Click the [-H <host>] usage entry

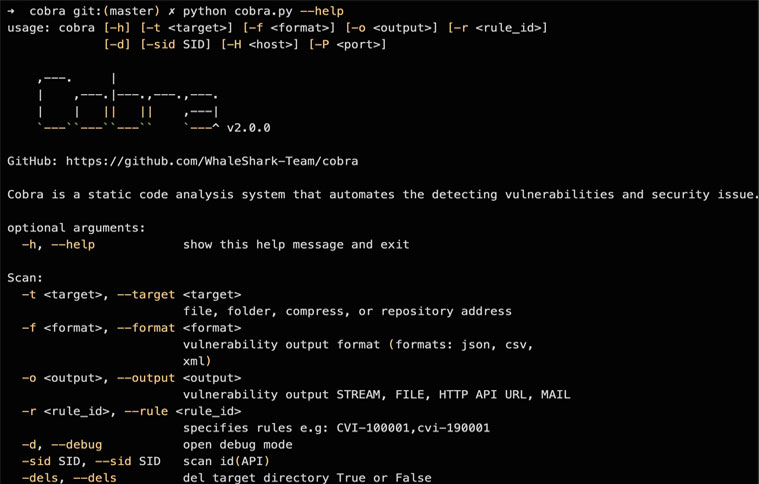[259, 45]
